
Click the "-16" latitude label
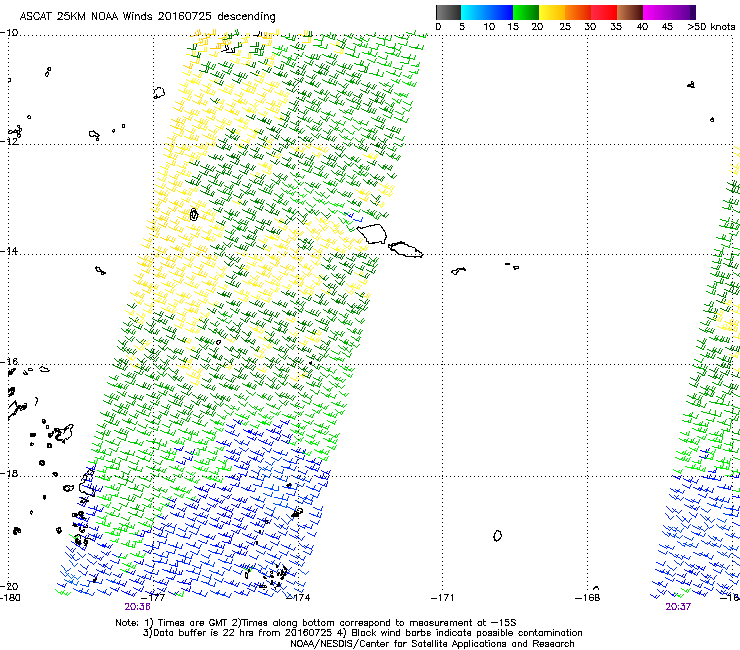9,362
